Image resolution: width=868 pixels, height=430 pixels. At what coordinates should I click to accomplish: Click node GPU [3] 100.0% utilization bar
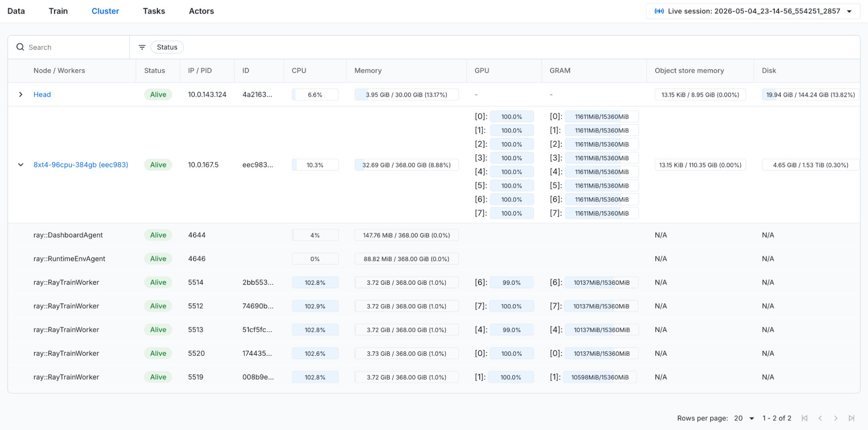click(x=512, y=158)
